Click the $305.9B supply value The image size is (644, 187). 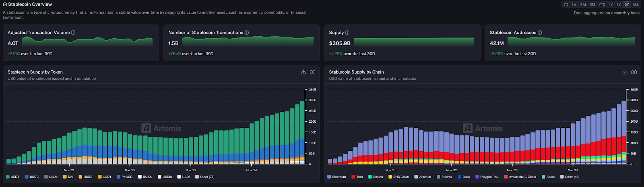click(340, 43)
